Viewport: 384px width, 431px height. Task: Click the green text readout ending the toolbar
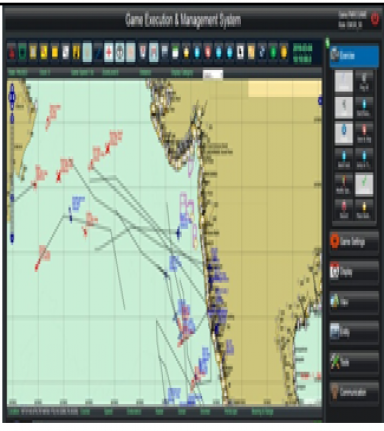(302, 53)
